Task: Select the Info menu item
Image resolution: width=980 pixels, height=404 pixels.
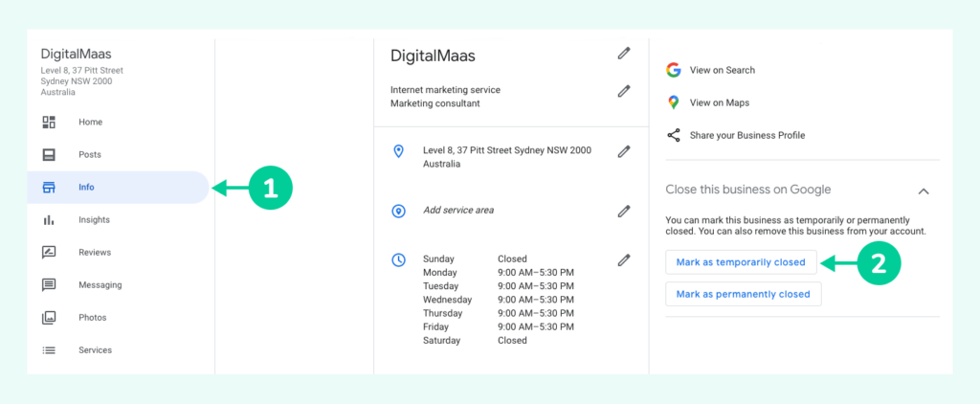Action: (118, 187)
